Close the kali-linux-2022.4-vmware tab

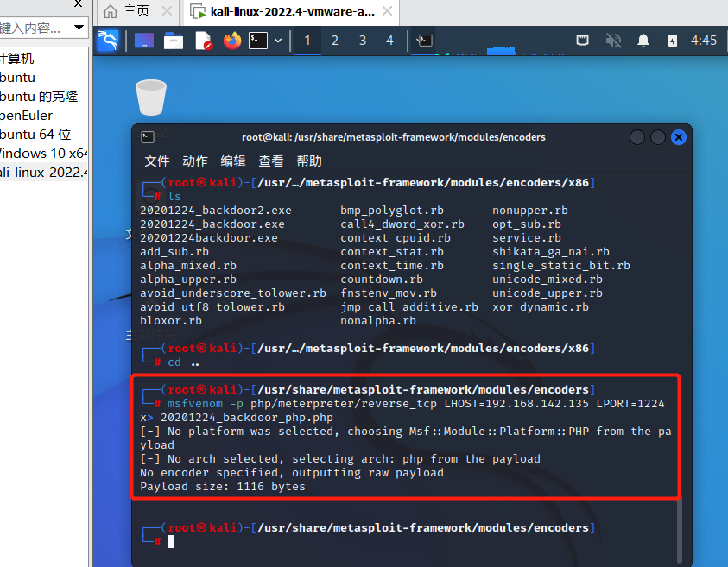tap(387, 11)
